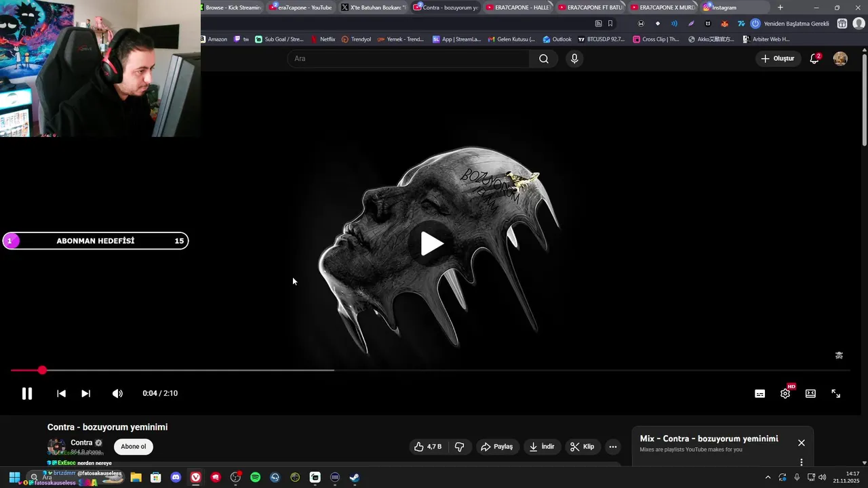The height and width of the screenshot is (488, 868).
Task: Open the Sub Goal / Stre... bookmark
Action: point(279,39)
